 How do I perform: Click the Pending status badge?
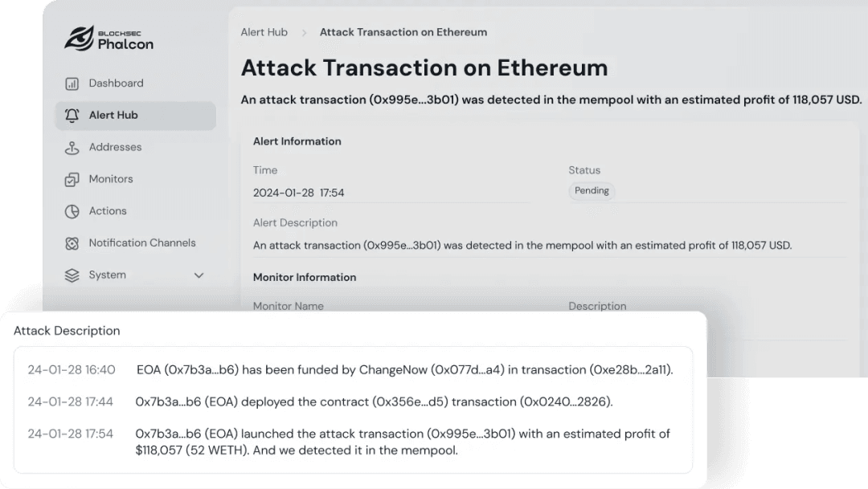coord(592,191)
